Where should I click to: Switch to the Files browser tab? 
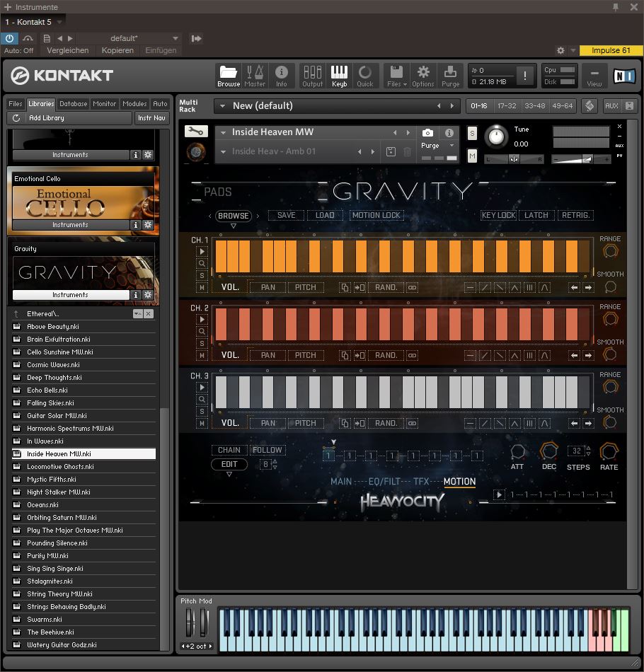pos(16,104)
